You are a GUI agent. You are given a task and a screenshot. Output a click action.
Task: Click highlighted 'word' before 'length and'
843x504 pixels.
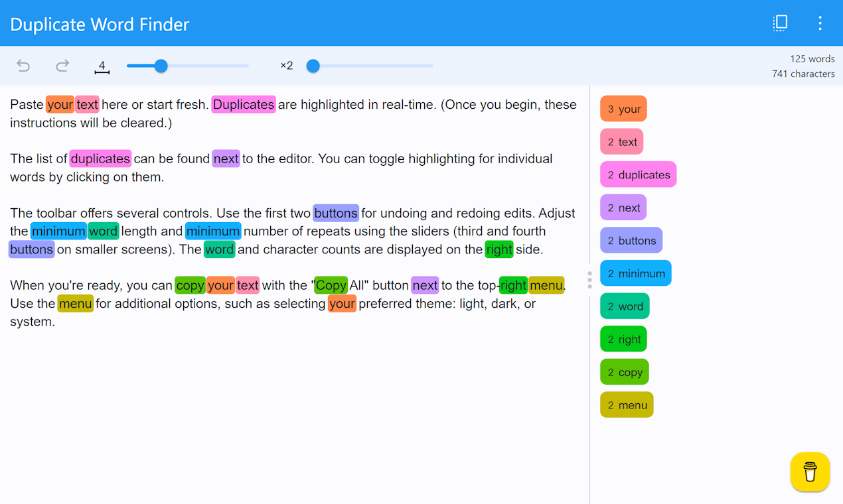103,231
